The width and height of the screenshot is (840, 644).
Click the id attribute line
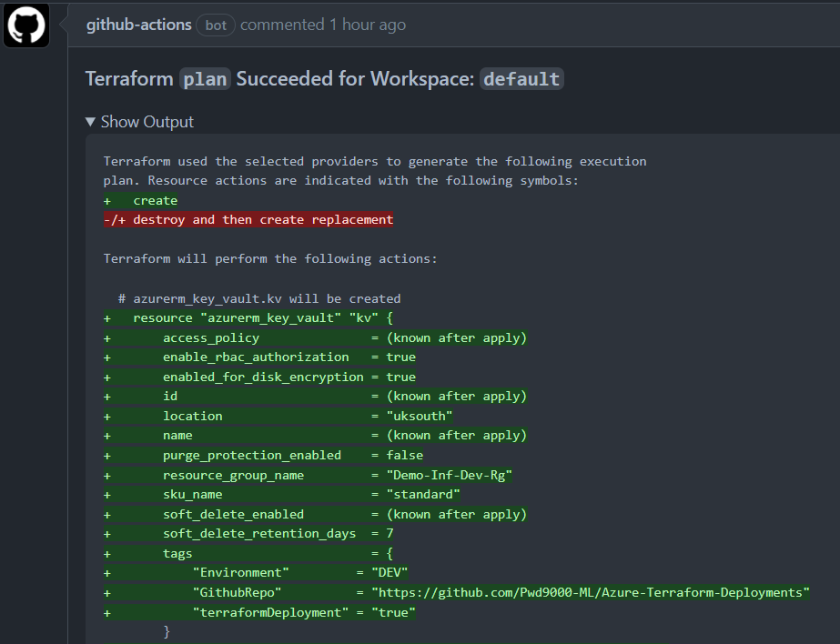316,397
